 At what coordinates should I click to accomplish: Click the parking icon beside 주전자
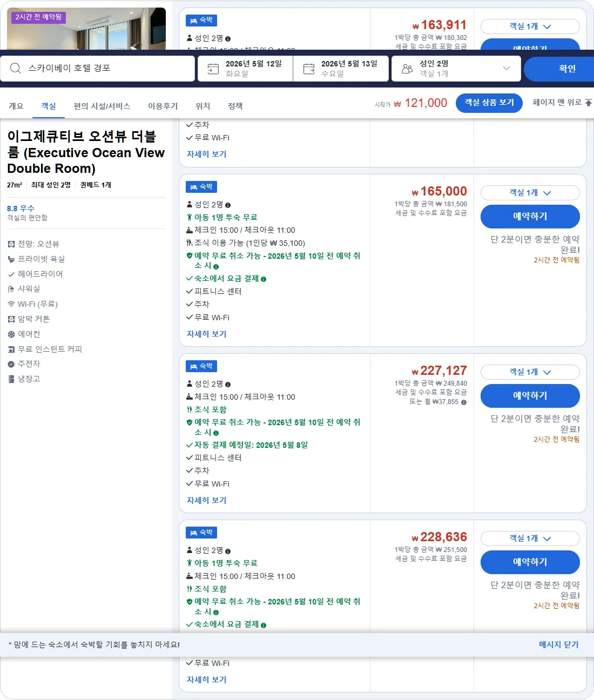[11, 364]
